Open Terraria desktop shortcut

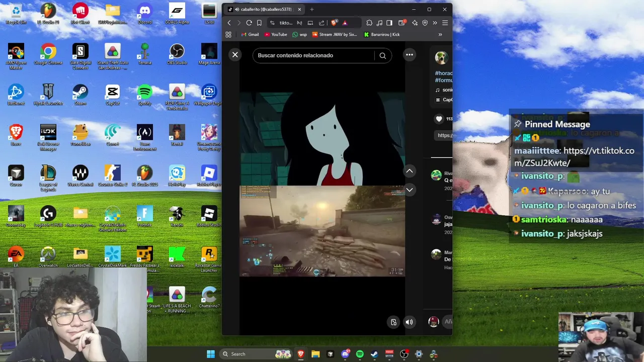tap(145, 54)
